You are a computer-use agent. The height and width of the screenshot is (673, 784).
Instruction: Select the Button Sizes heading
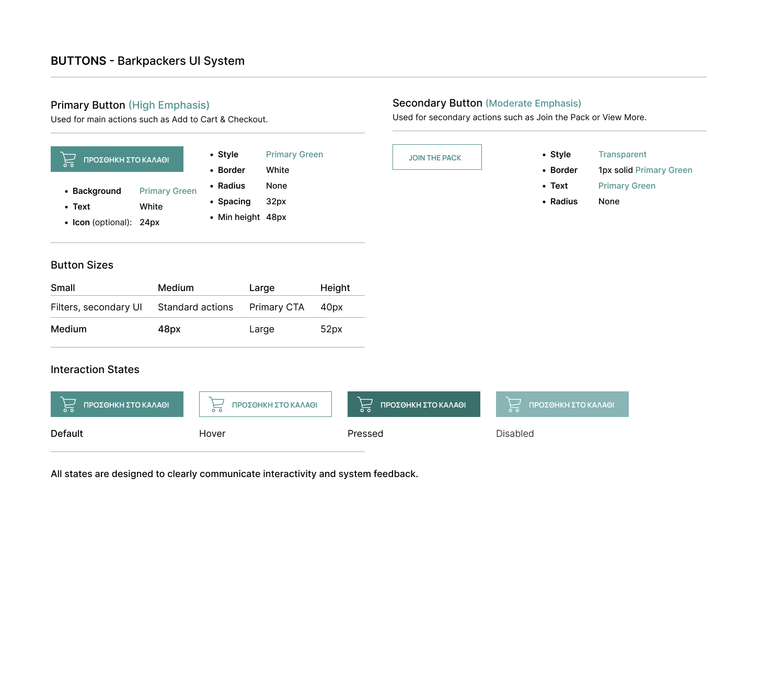click(x=82, y=265)
